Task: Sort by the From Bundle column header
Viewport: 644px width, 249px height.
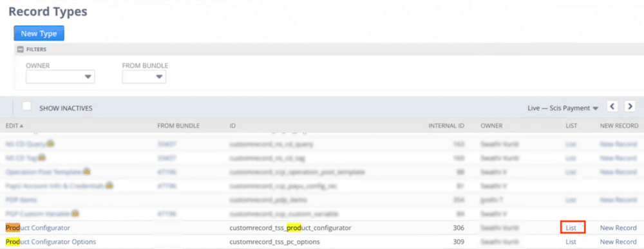Action: pos(178,126)
